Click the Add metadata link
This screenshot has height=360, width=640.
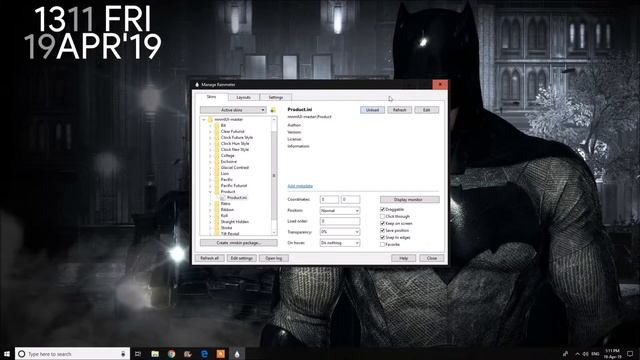(x=300, y=186)
